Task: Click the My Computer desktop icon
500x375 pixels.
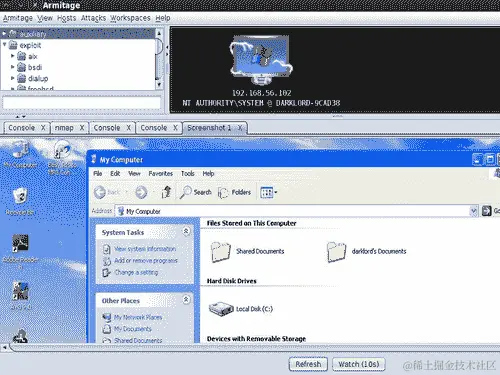Action: pos(21,154)
